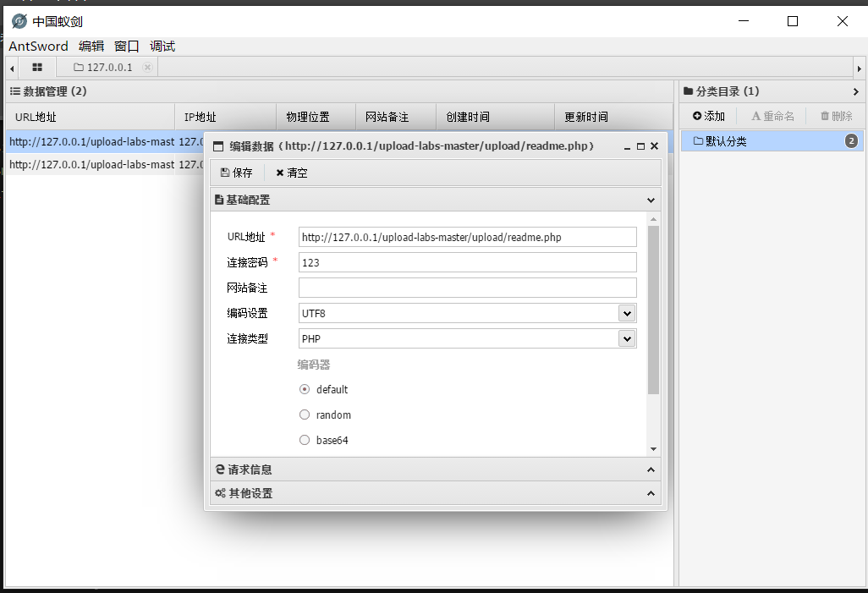The height and width of the screenshot is (593, 868).
Task: Click the IP地址 column header
Action: tap(225, 117)
